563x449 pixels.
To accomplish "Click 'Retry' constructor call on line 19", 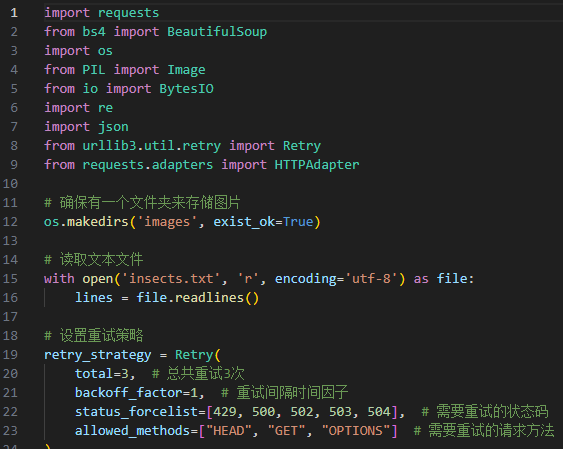I will pos(194,355).
